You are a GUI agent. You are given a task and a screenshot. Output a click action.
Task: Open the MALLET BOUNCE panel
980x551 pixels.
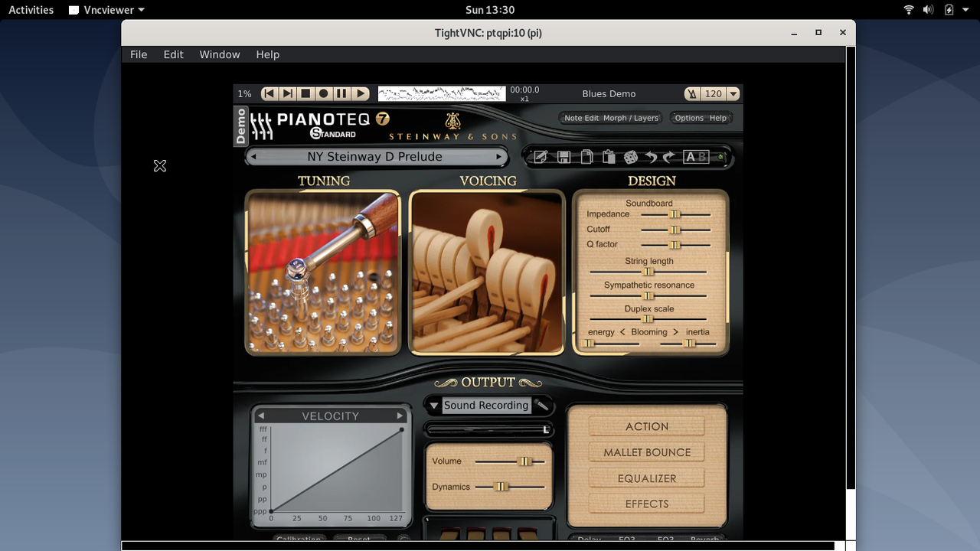[x=647, y=452]
